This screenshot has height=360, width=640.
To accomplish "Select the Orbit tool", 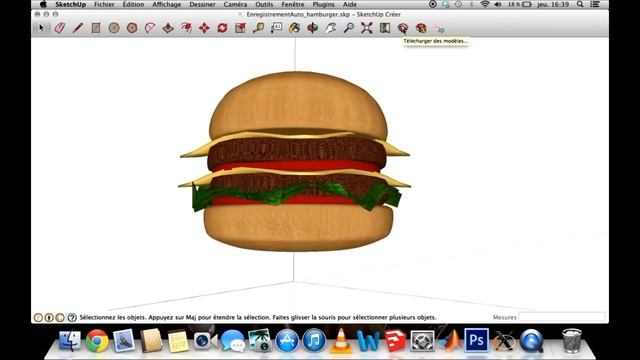I will point(313,28).
